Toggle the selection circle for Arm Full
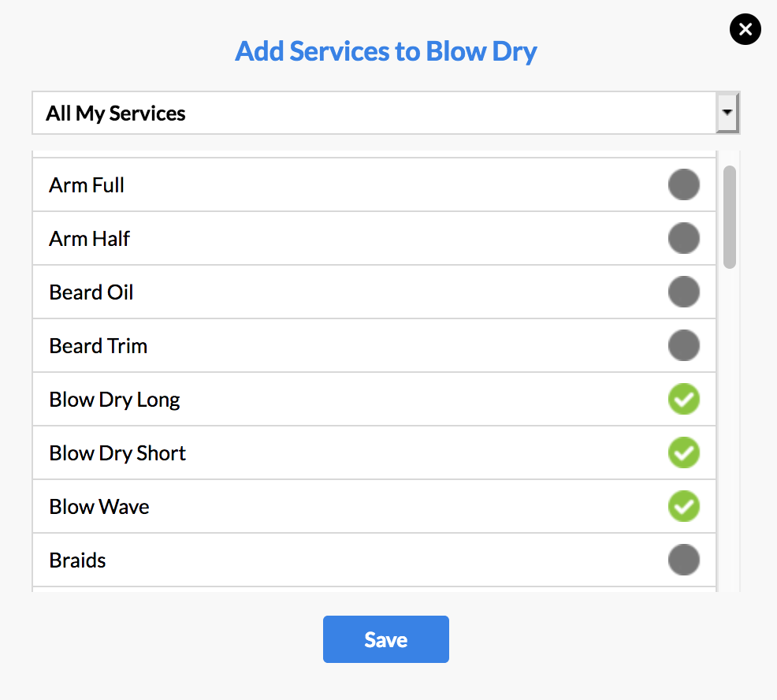777x700 pixels. (684, 184)
